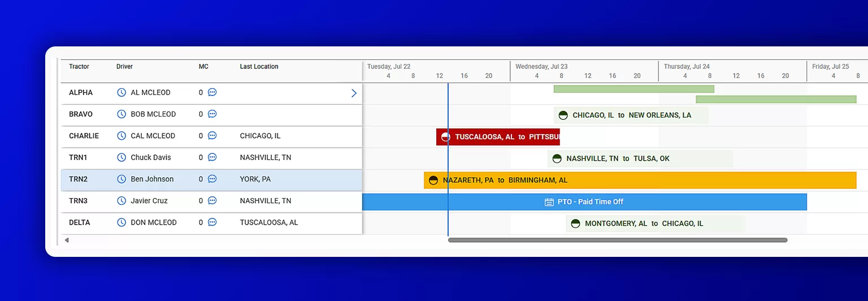Select tractor BRAVO
The image size is (868, 301).
point(81,114)
